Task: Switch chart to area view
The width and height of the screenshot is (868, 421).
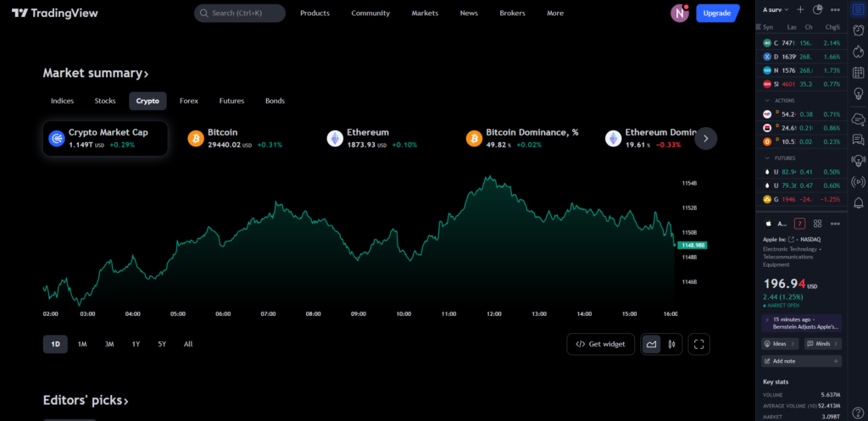Action: coord(651,344)
